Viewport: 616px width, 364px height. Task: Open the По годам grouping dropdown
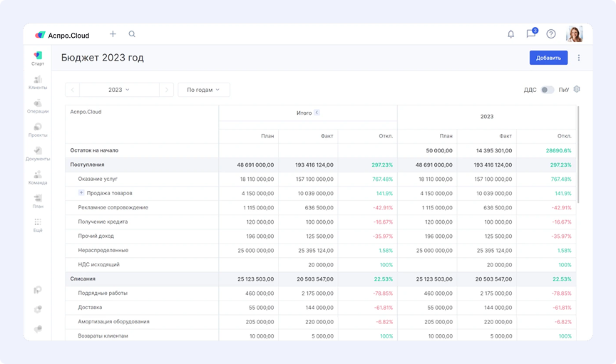203,90
